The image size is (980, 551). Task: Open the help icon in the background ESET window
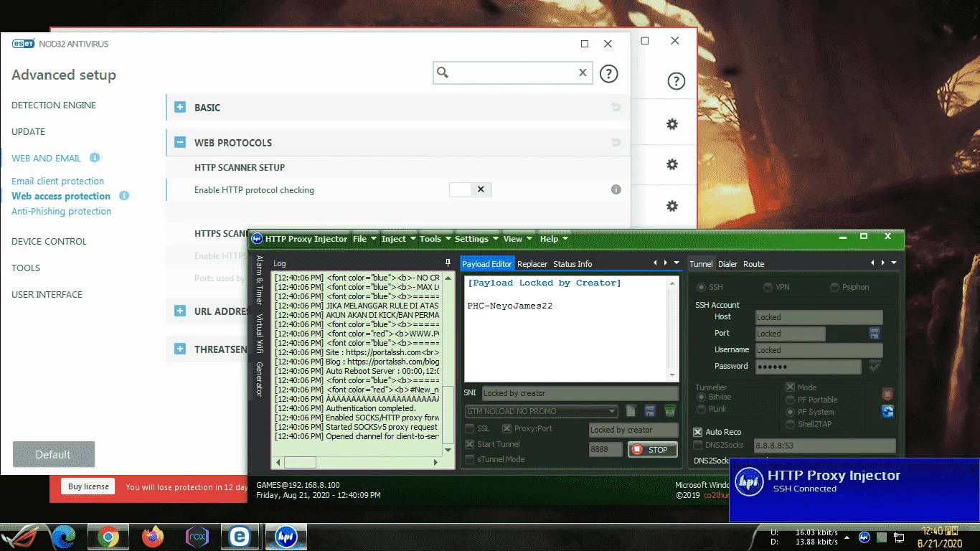coord(676,81)
